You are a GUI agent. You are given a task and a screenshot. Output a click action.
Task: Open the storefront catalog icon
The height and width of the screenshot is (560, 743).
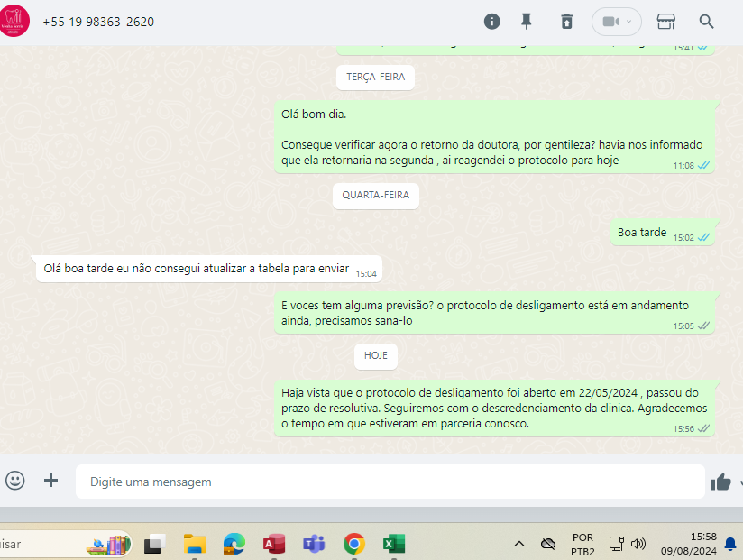(666, 22)
